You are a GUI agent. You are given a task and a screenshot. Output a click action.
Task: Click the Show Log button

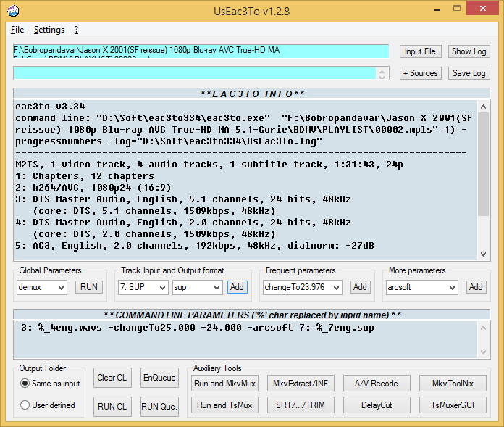[469, 51]
